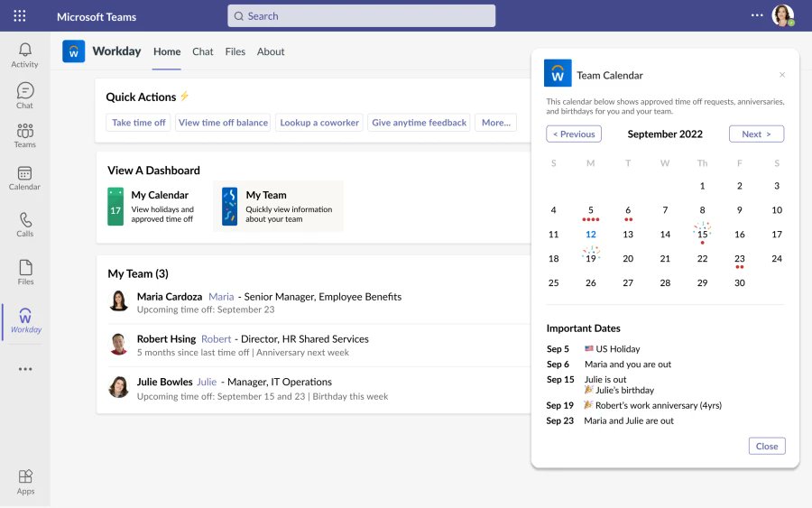Image resolution: width=812 pixels, height=508 pixels.
Task: Click the Close button in Team Calendar
Action: click(767, 447)
